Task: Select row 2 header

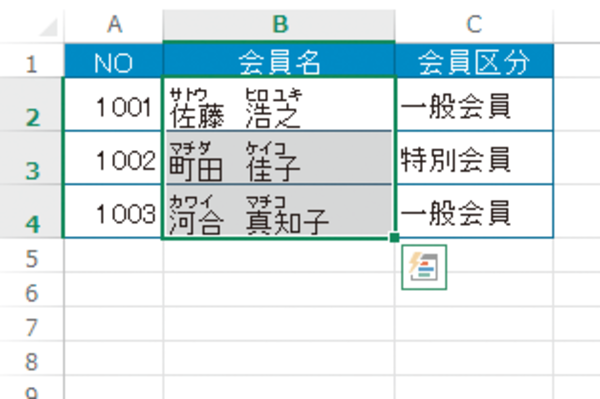Action: point(32,104)
